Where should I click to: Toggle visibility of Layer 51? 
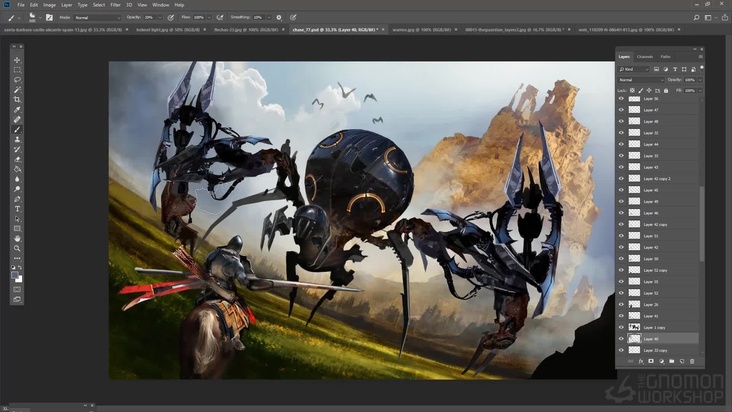(621, 235)
